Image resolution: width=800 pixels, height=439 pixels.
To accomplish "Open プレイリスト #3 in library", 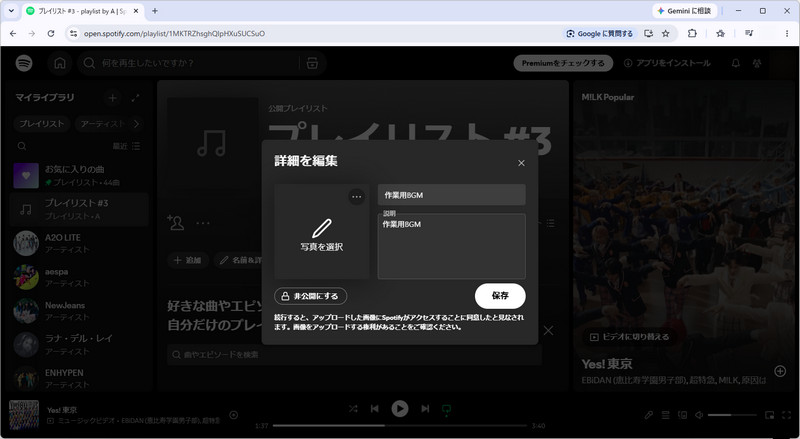I will point(79,209).
